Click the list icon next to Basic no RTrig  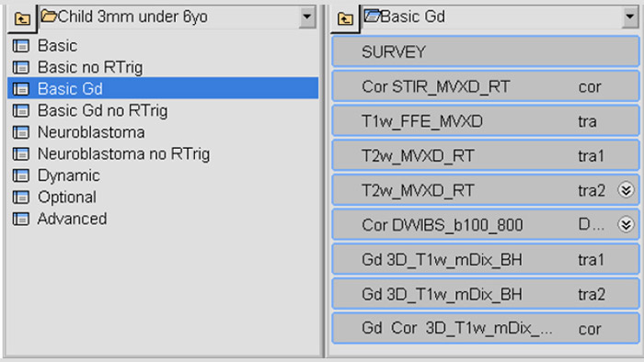pyautogui.click(x=21, y=67)
